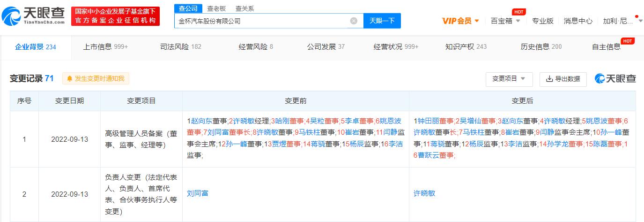Click the 高级管理人员备案 change item cell

pos(141,139)
